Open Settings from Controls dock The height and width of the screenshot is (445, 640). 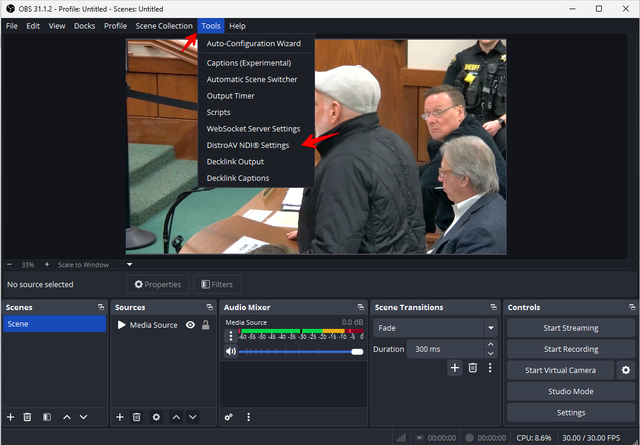(571, 413)
